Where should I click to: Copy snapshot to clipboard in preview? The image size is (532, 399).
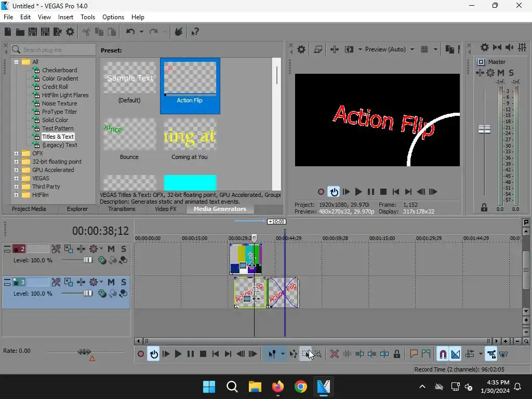[449, 49]
